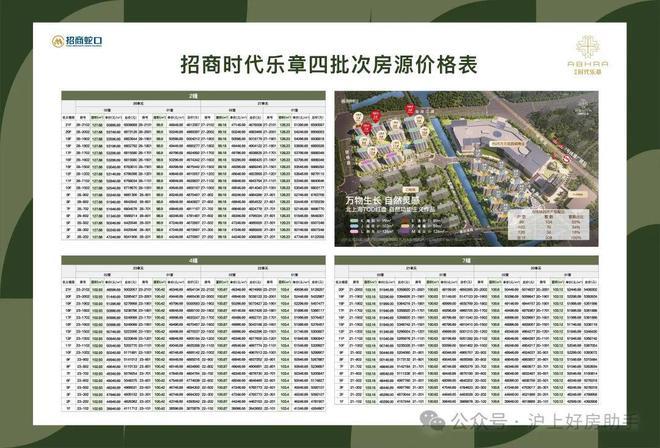Image resolution: width=660 pixels, height=448 pixels.
Task: Click the 公众号·沪上好房助手 watermark text
Action: [x=546, y=421]
